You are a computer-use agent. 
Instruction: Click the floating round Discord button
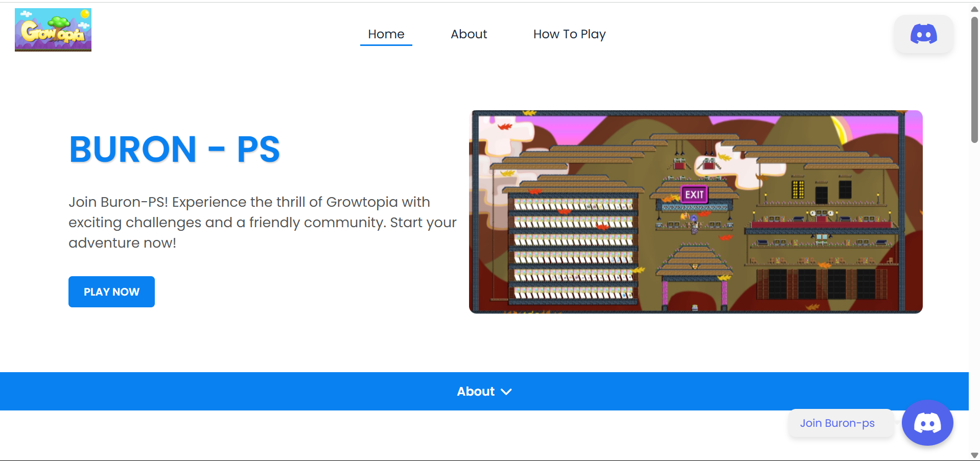tap(927, 423)
